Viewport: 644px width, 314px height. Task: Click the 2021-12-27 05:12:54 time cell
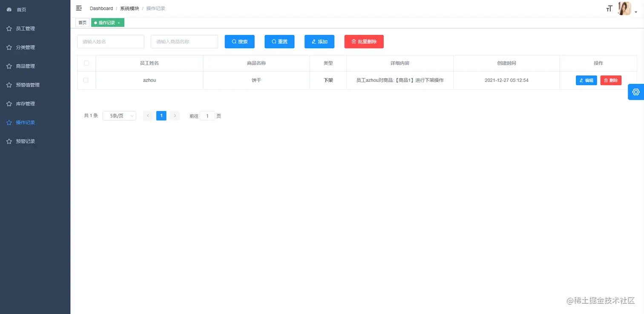506,80
